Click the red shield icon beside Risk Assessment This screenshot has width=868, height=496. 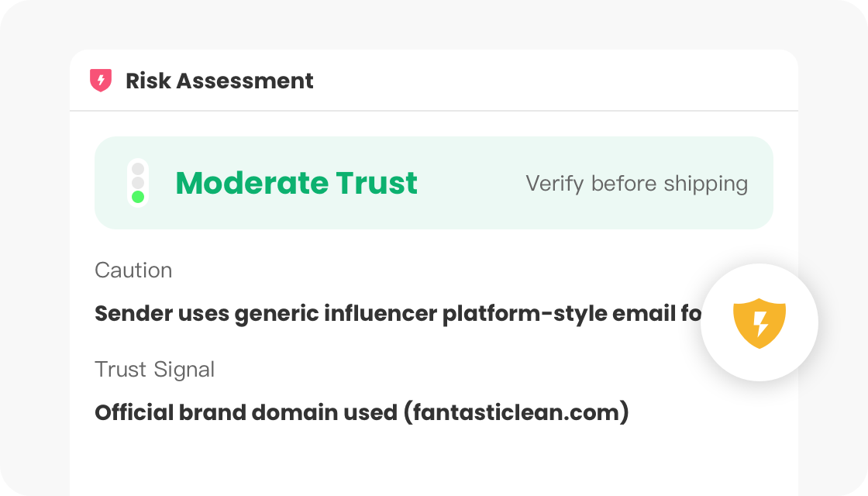(101, 81)
